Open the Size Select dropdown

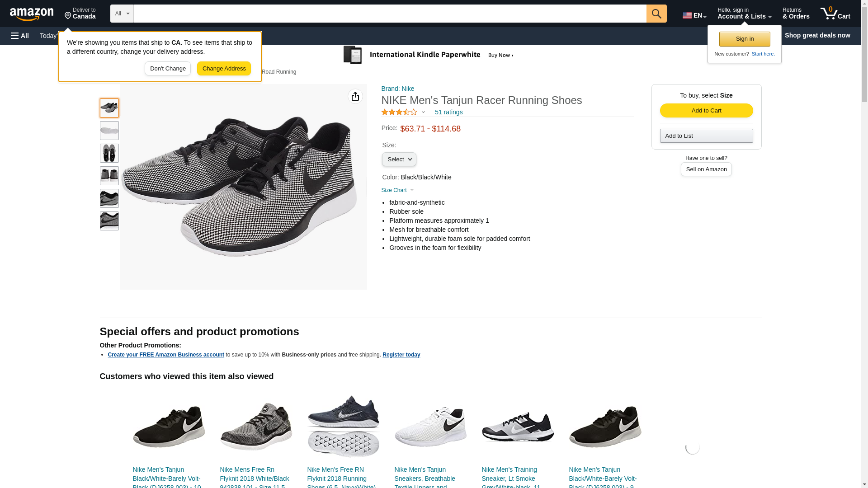tap(399, 160)
